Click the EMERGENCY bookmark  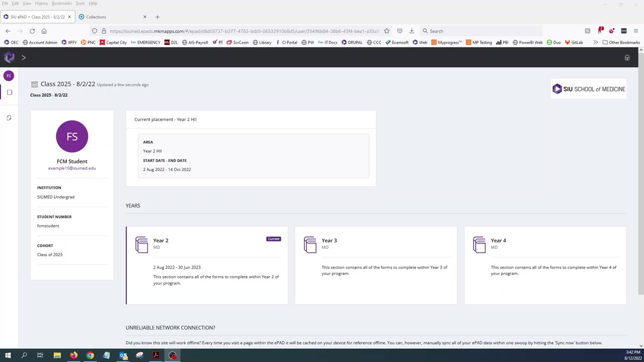pyautogui.click(x=148, y=42)
